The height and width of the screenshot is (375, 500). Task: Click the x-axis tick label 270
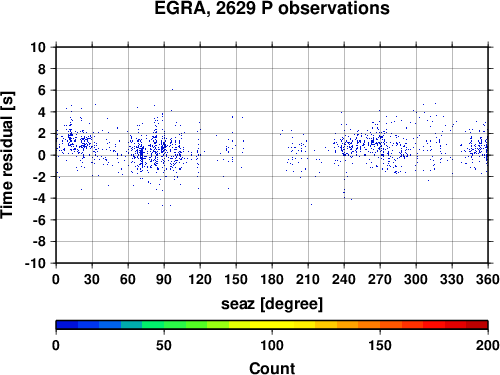[380, 279]
